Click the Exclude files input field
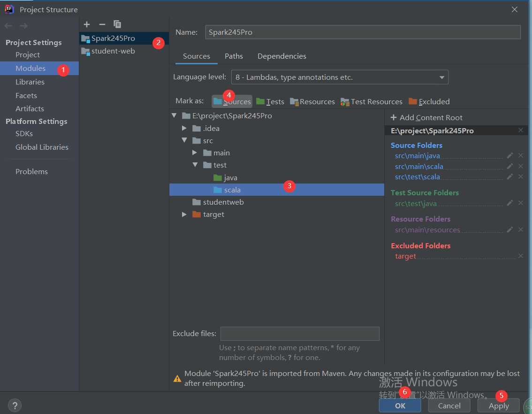The width and height of the screenshot is (532, 414). pos(300,334)
